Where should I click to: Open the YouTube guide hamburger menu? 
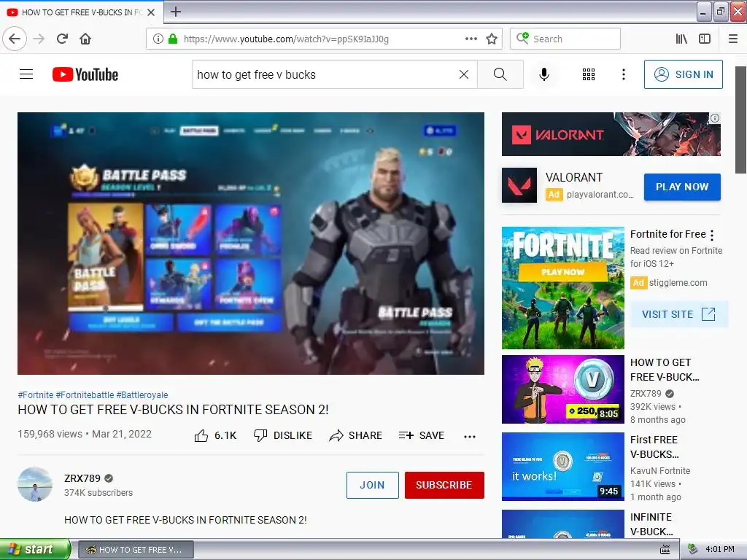[26, 74]
